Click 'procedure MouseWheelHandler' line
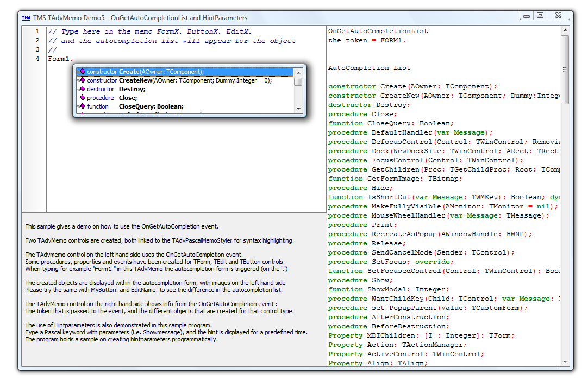Screen dimensions: 588x387 439,216
